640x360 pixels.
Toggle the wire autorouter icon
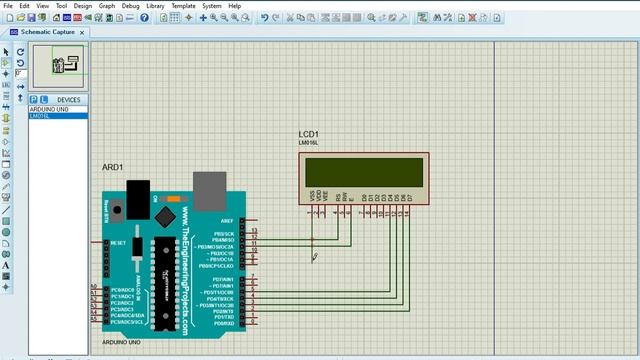tap(422, 18)
